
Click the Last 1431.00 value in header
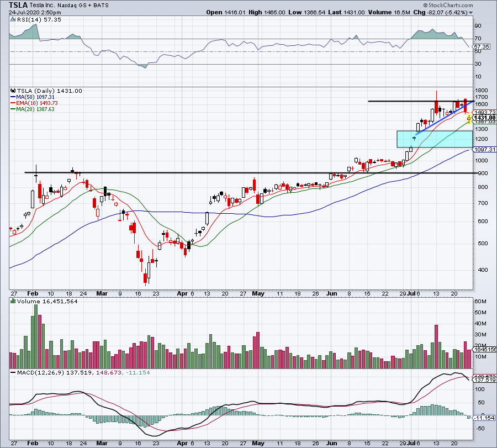(346, 12)
